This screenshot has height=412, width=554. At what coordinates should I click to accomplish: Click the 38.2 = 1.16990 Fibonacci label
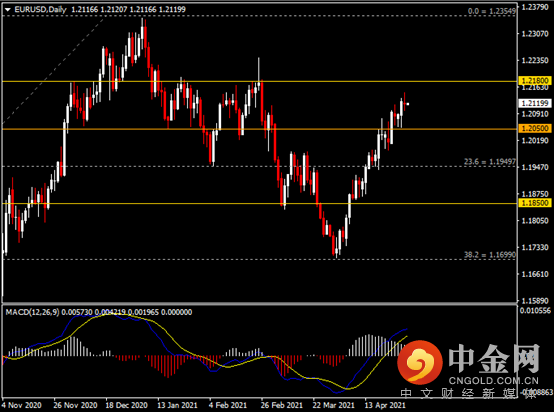(x=490, y=254)
